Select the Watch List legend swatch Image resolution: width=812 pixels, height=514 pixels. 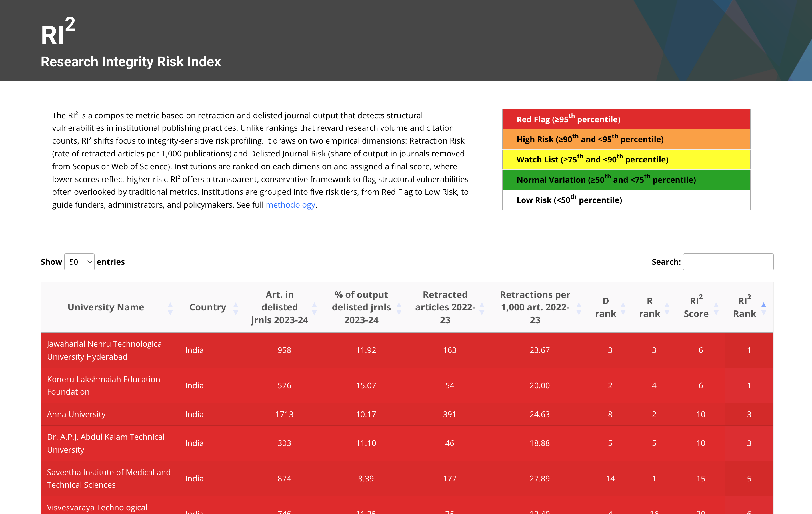point(626,159)
